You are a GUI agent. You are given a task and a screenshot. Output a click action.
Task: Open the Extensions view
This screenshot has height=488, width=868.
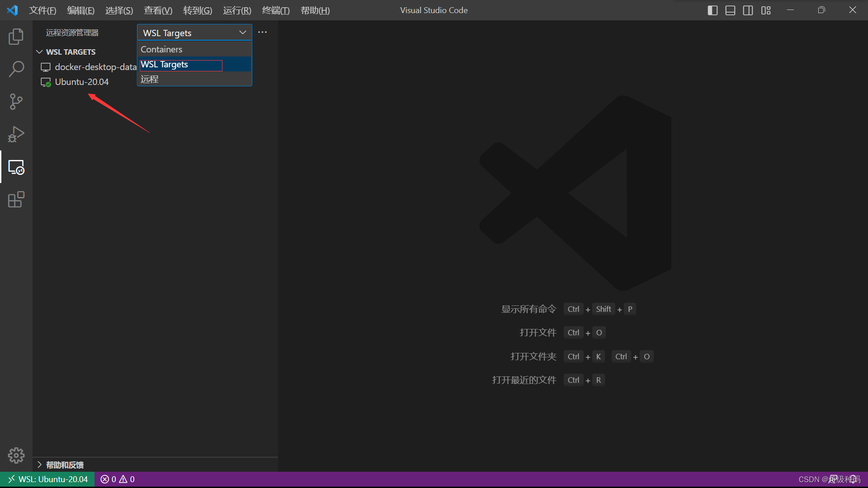(16, 200)
